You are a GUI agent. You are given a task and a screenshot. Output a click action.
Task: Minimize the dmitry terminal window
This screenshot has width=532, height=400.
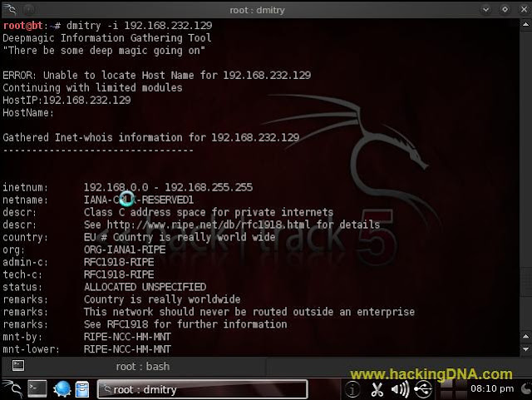tap(485, 9)
